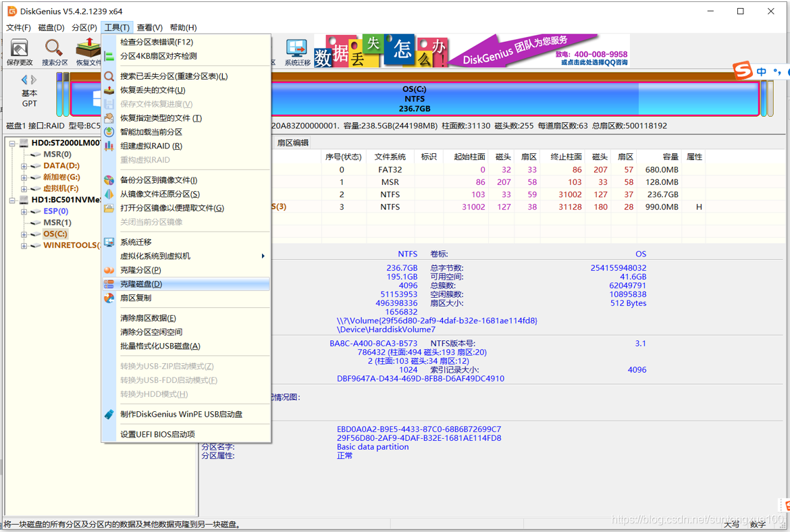This screenshot has width=790, height=532.
Task: Expand the WINRETOOLS tree node
Action: pyautogui.click(x=24, y=246)
